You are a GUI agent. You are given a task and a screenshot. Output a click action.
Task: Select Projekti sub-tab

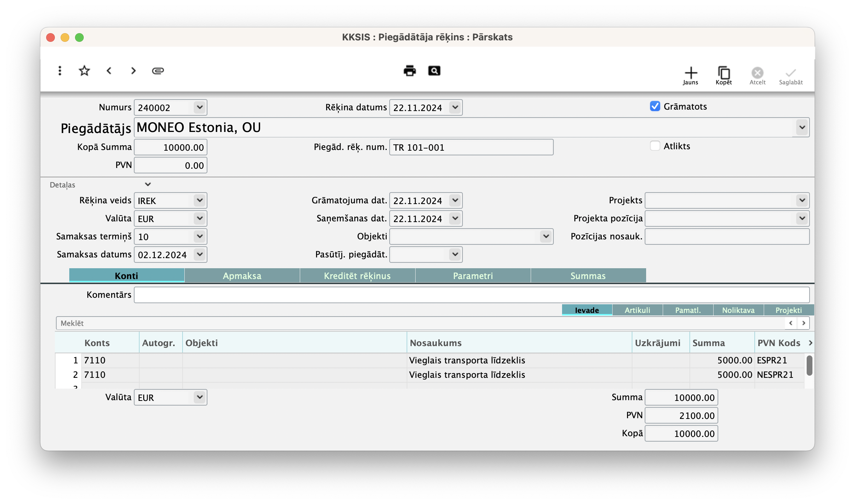(789, 310)
